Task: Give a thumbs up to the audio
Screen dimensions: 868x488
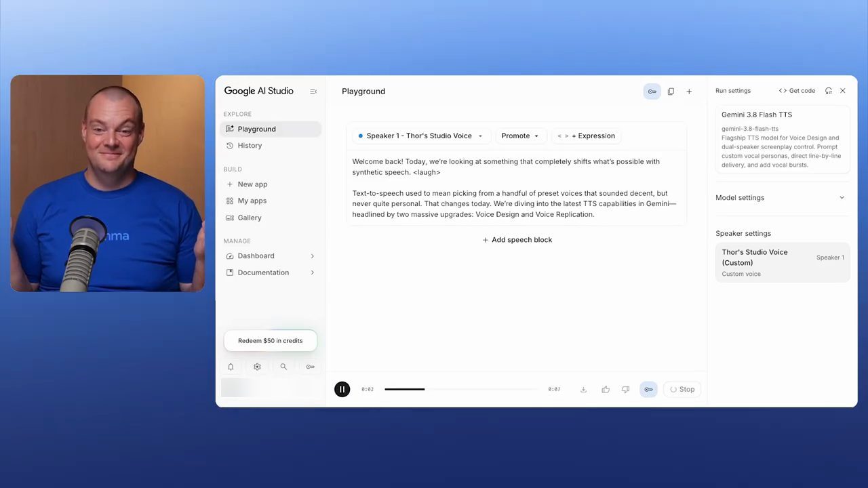Action: tap(606, 390)
